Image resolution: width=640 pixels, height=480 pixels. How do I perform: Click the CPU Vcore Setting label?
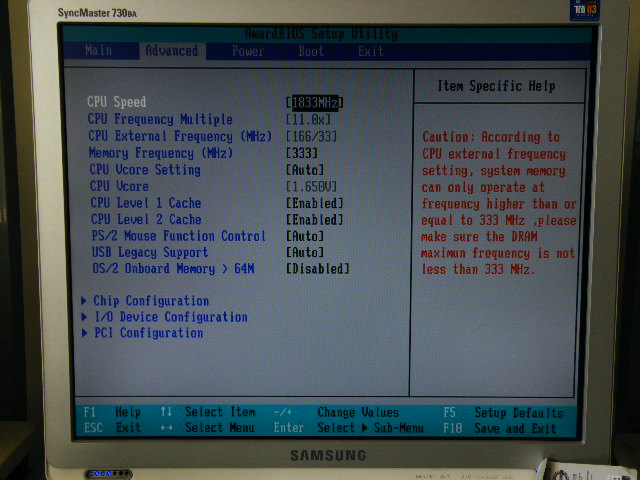(145, 169)
